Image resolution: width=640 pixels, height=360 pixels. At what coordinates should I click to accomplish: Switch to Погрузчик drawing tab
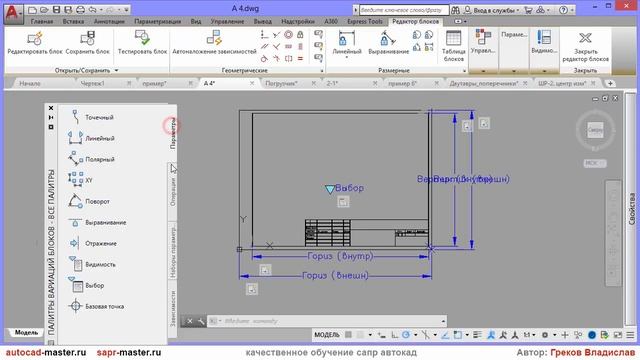point(281,83)
